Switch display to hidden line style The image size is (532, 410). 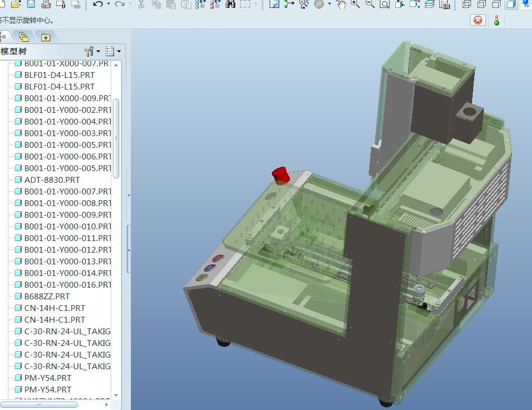coord(482,4)
